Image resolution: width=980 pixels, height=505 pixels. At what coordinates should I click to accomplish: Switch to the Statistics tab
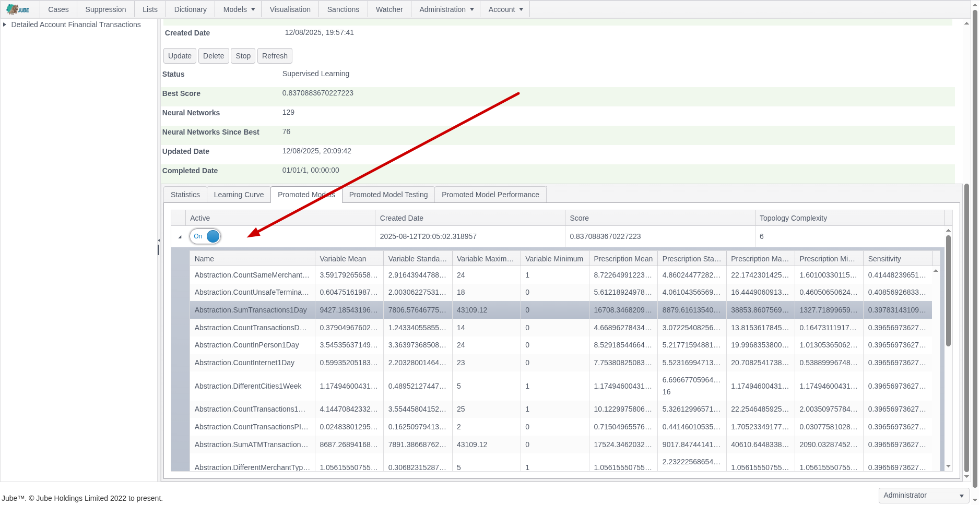[x=185, y=195]
